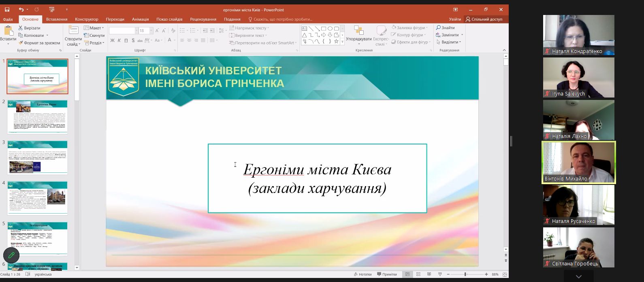Click Увійти to sign in
Screen dimensions: 644x282
455,19
